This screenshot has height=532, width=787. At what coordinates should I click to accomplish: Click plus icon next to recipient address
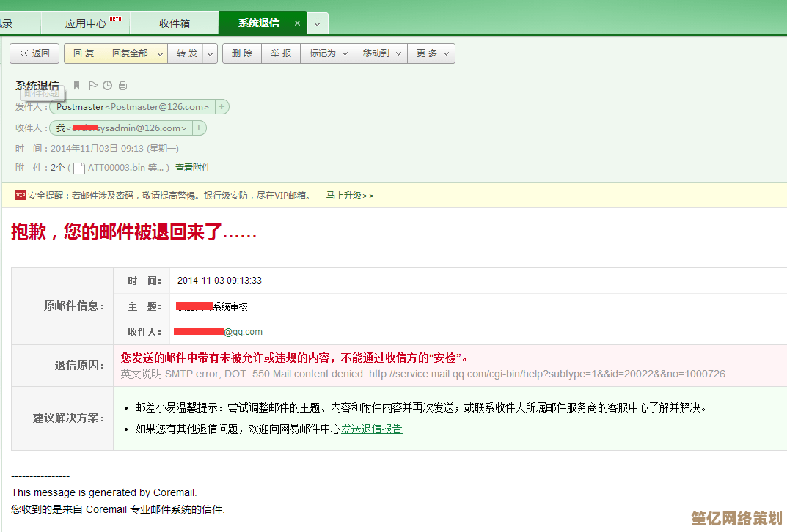coord(199,128)
